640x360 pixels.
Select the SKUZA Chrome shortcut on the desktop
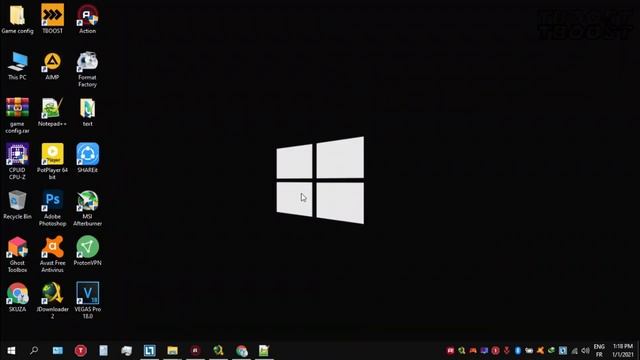click(17, 298)
